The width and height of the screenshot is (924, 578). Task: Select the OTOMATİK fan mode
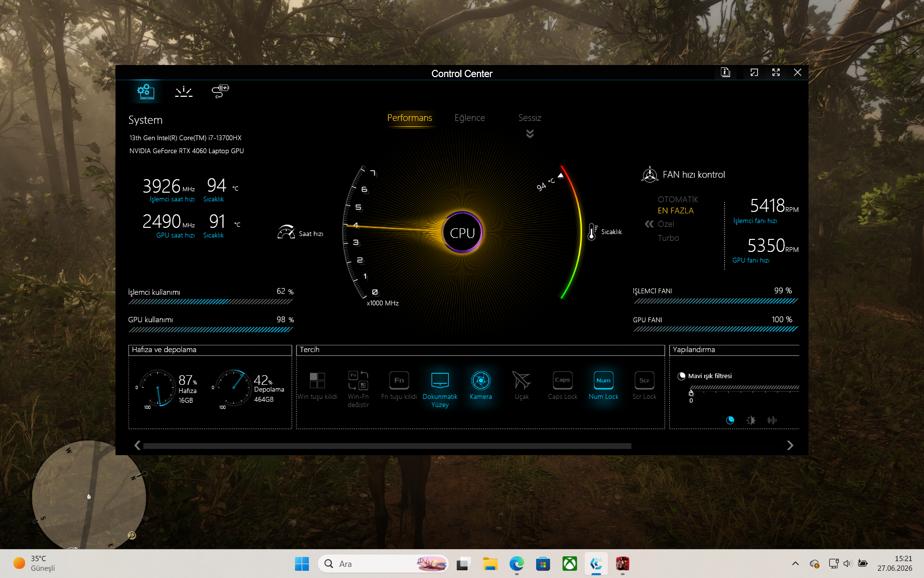click(678, 199)
